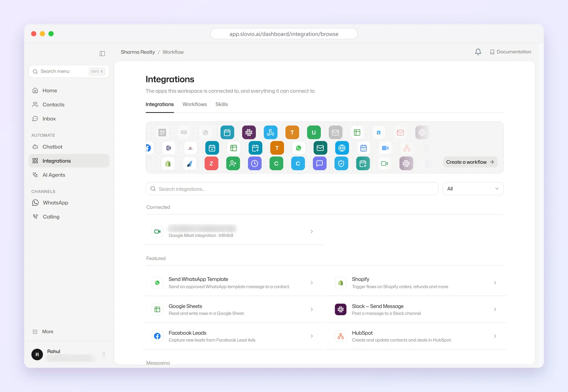Click the Google Meet camera icon in Connected
The width and height of the screenshot is (568, 392).
point(157,232)
